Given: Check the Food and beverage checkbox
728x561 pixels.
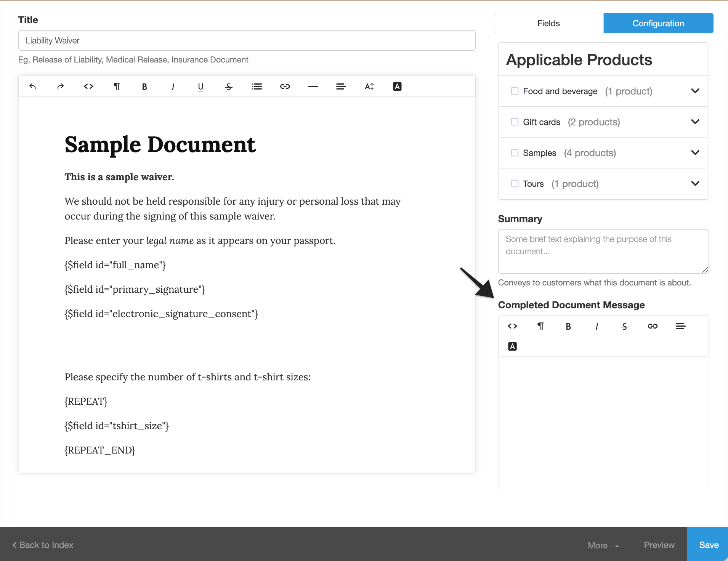Looking at the screenshot, I should click(515, 91).
